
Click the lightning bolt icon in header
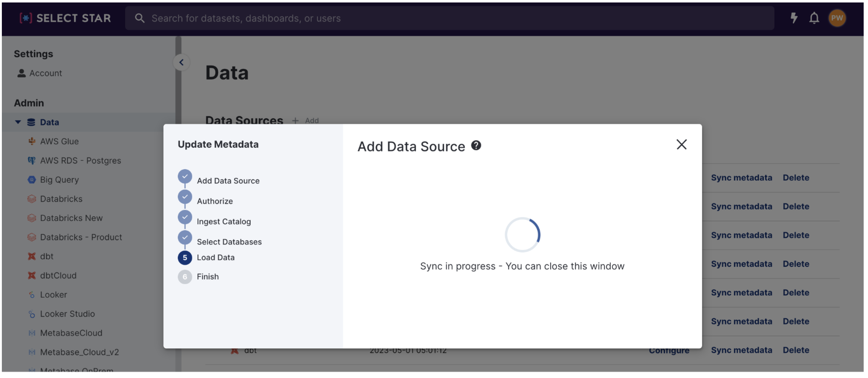pos(794,18)
